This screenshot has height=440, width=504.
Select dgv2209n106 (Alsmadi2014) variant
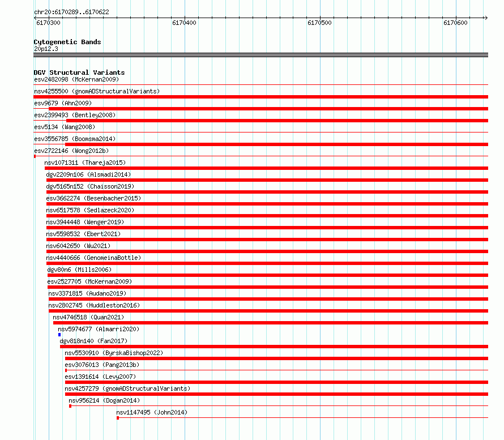[88, 174]
